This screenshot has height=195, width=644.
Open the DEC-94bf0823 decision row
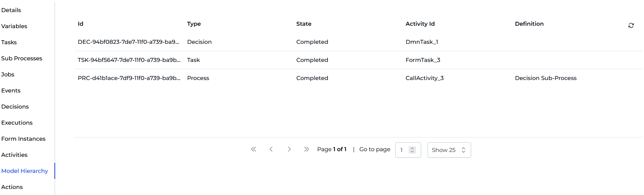pos(128,42)
